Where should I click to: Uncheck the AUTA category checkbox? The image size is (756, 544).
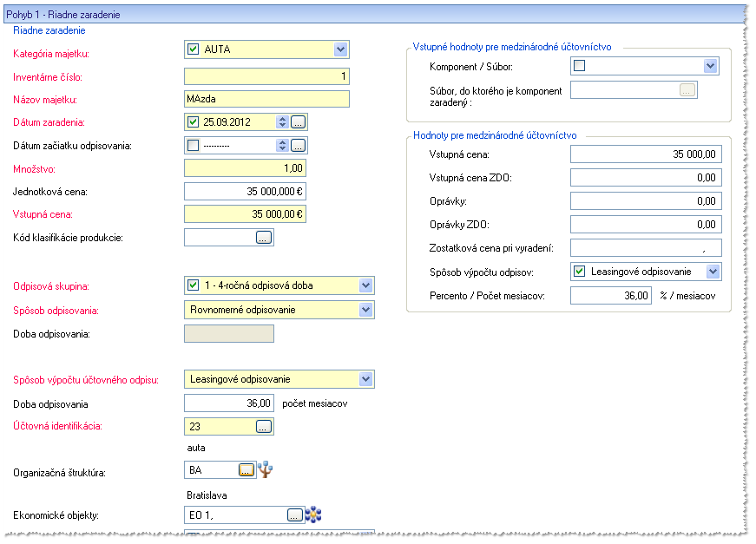pos(194,49)
